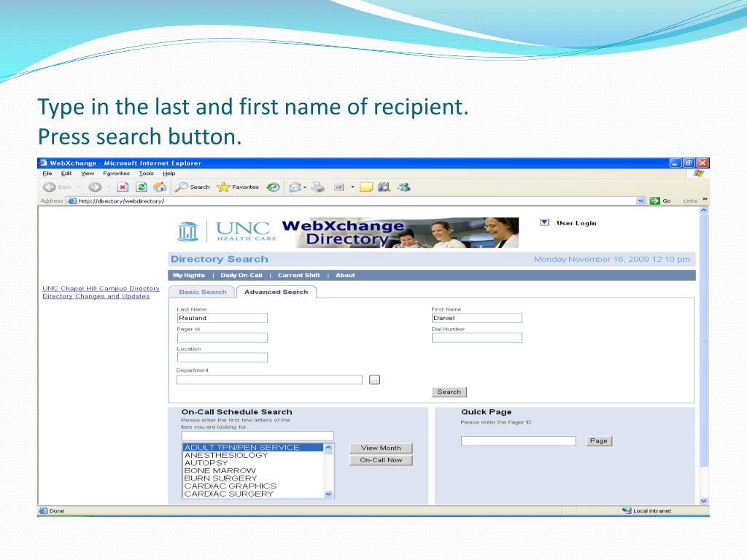Viewport: 747px width, 560px height.
Task: Expand the Edit with Word dropdown arrow
Action: coord(352,187)
